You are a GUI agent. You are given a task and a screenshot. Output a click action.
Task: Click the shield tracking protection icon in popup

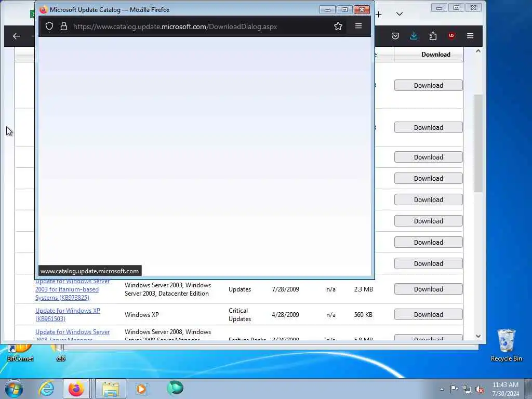coord(49,26)
